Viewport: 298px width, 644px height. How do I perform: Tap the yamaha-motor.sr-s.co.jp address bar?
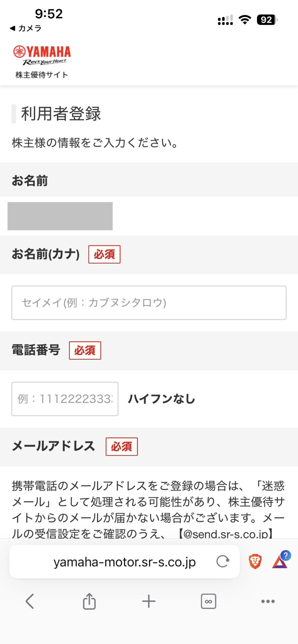(x=124, y=562)
